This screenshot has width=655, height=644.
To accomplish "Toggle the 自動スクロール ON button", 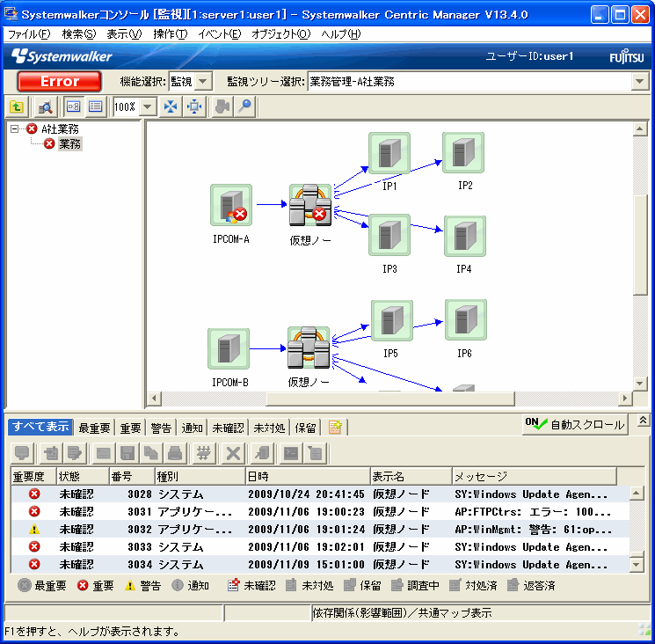I will (x=575, y=425).
